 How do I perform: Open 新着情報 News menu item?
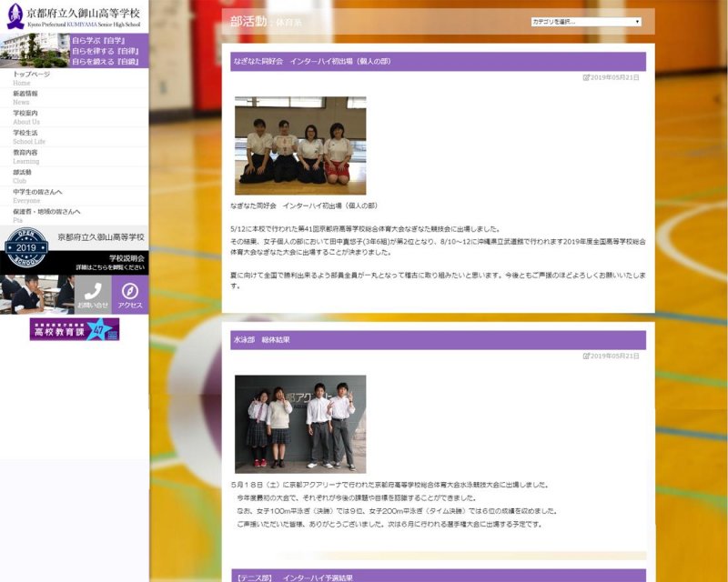pyautogui.click(x=25, y=97)
